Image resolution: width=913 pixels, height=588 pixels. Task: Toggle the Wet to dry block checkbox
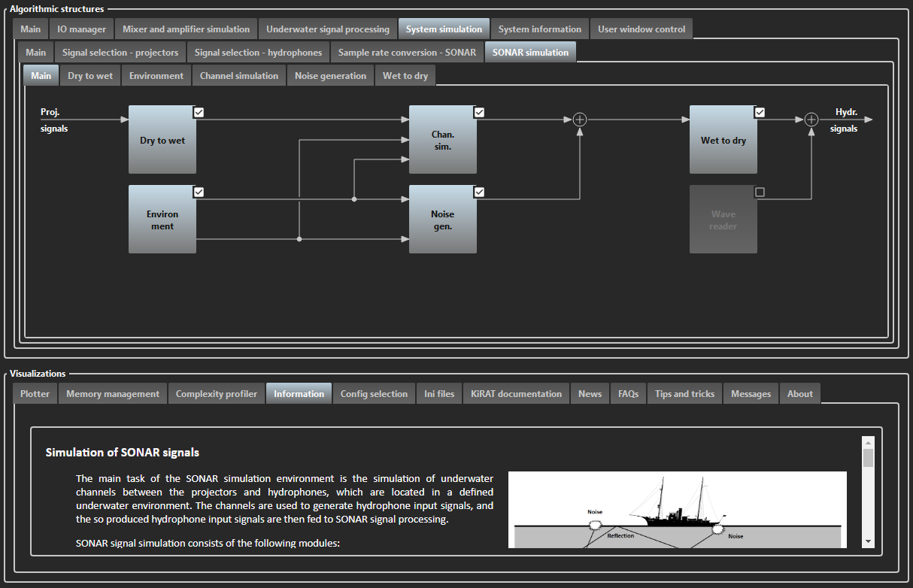coord(760,112)
